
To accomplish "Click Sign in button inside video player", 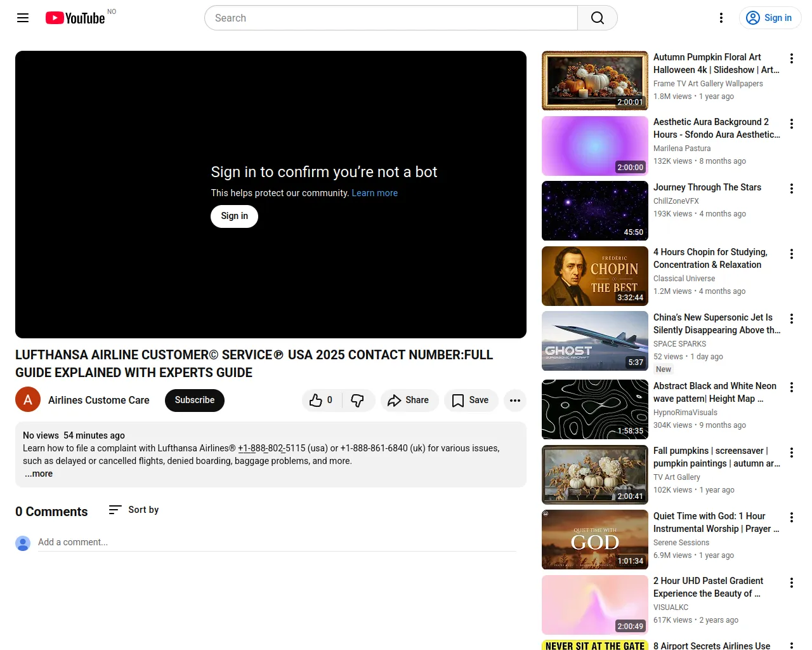I will point(234,216).
